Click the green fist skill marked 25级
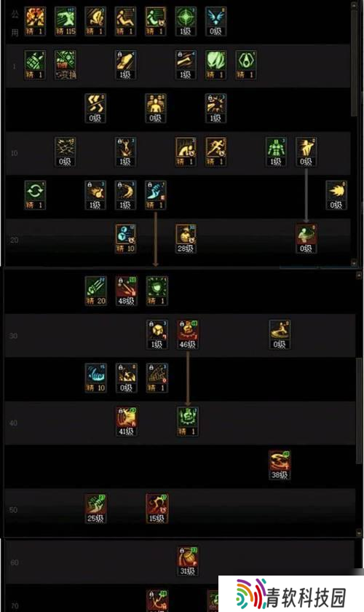364x612 pixels. pyautogui.click(x=95, y=509)
